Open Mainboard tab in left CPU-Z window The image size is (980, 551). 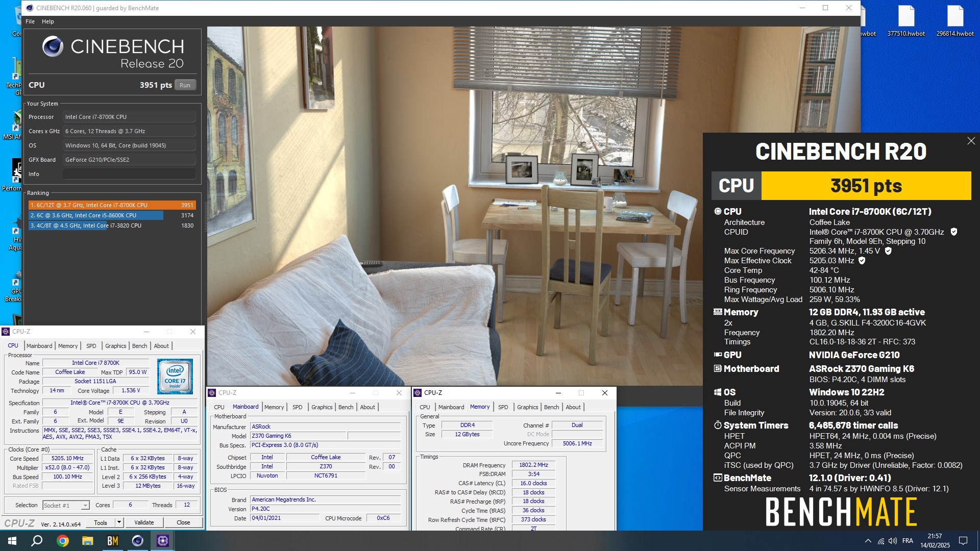pos(39,346)
